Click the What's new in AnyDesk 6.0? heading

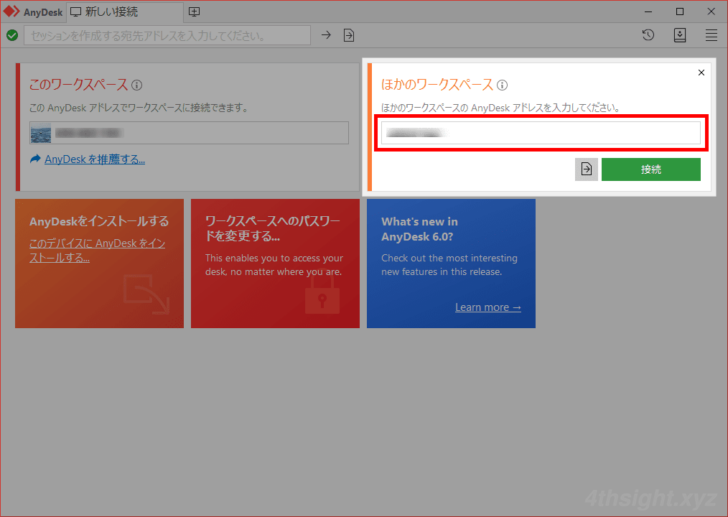click(x=419, y=229)
